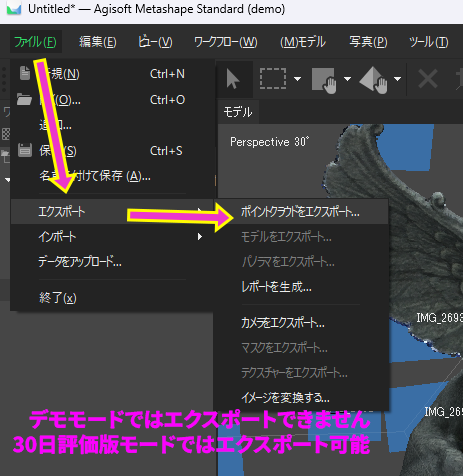Image resolution: width=463 pixels, height=476 pixels.
Task: Choose the move region tool icon
Action: [x=324, y=80]
